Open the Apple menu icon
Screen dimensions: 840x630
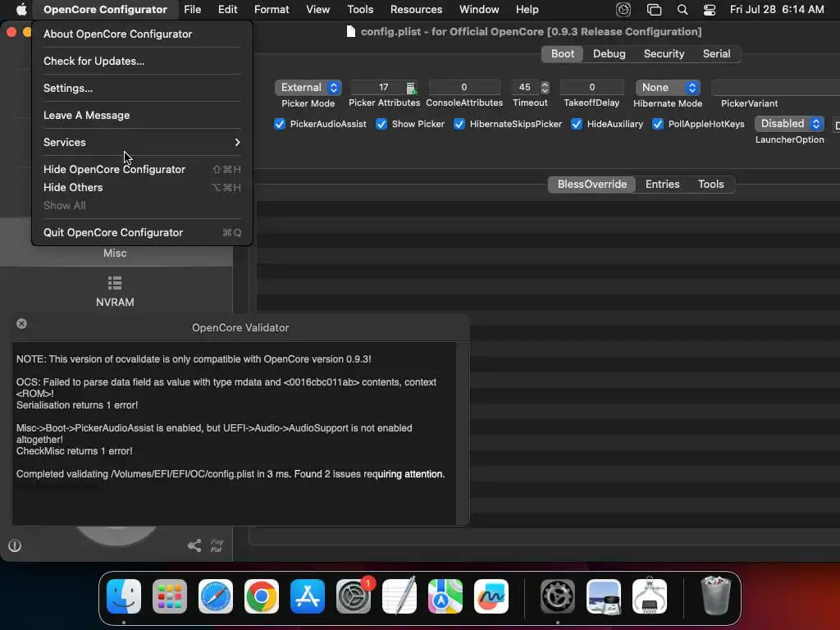(x=21, y=9)
